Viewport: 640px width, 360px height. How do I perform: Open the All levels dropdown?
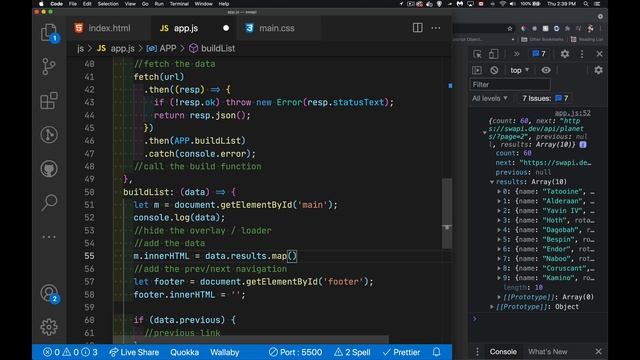click(x=490, y=98)
